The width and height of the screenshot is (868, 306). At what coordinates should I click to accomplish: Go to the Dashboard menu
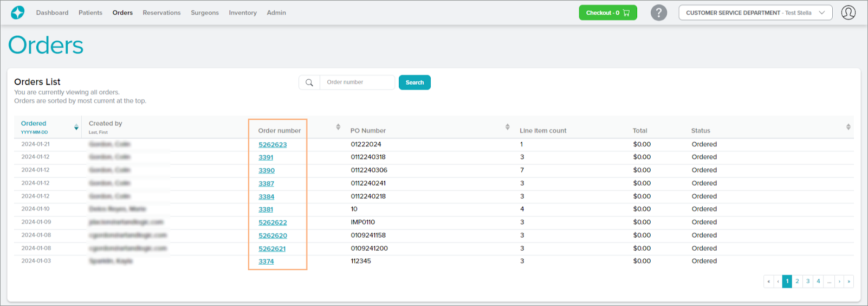pos(52,12)
